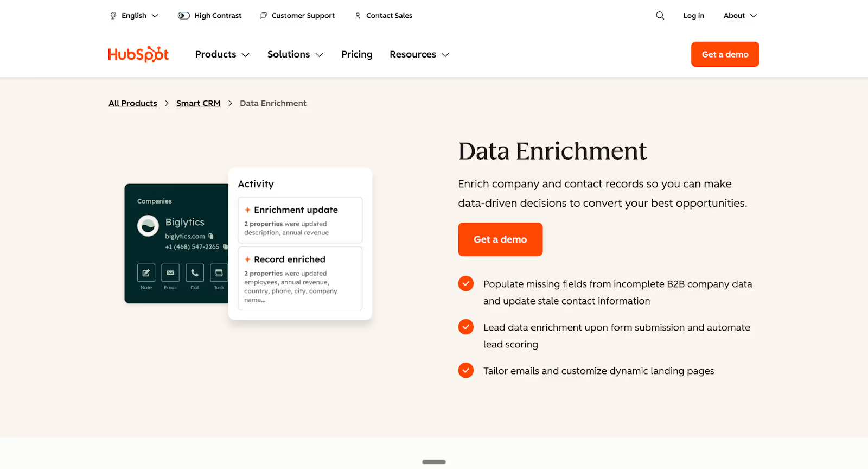Click the sparkle icon beside Enrichment update
Image resolution: width=868 pixels, height=469 pixels.
pyautogui.click(x=247, y=210)
